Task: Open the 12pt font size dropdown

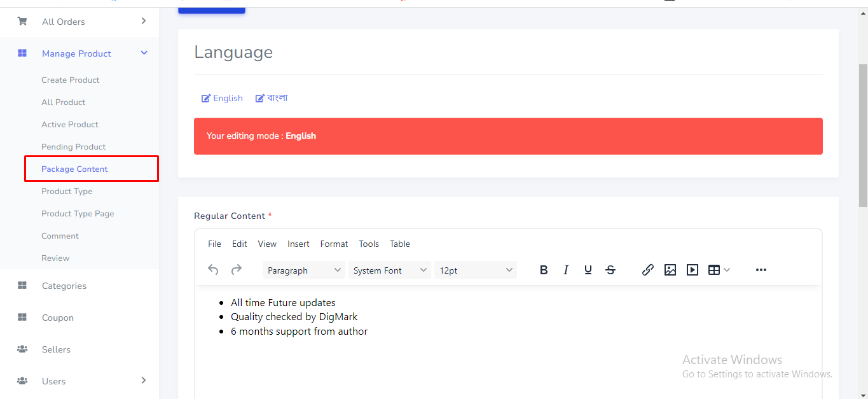Action: [x=475, y=270]
